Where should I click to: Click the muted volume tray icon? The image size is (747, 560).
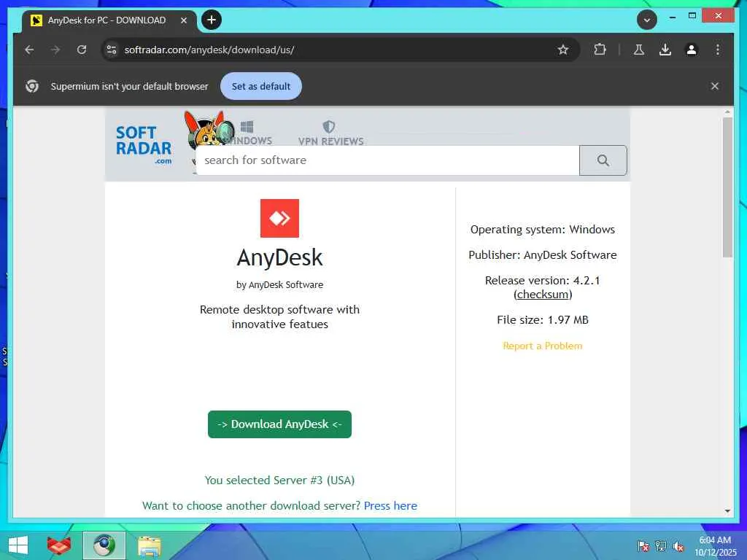coord(678,546)
